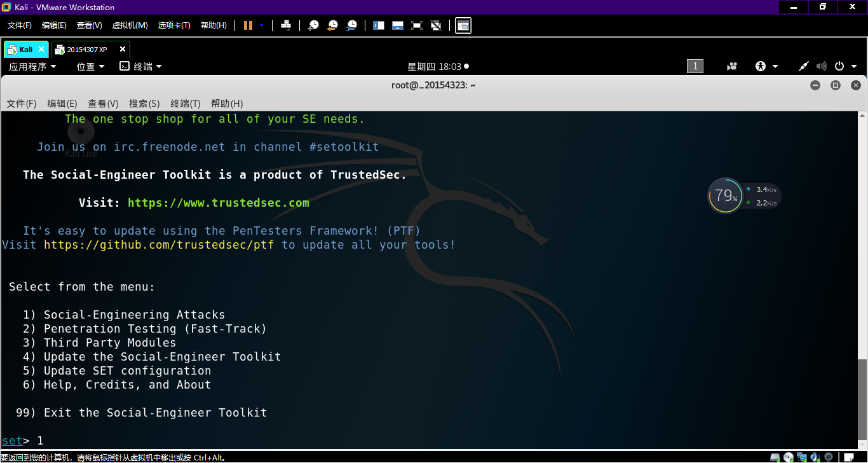868x463 pixels.
Task: Open the 搜索(S) menu in terminal
Action: (x=144, y=104)
